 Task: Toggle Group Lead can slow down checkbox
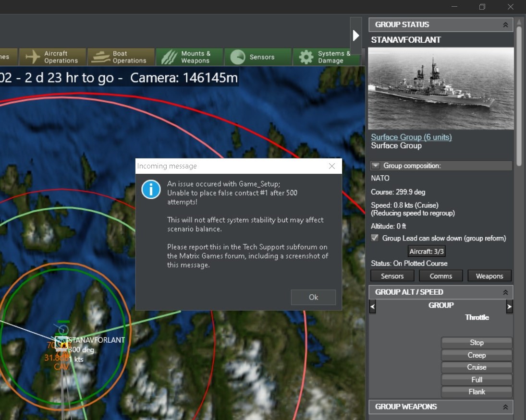(375, 238)
